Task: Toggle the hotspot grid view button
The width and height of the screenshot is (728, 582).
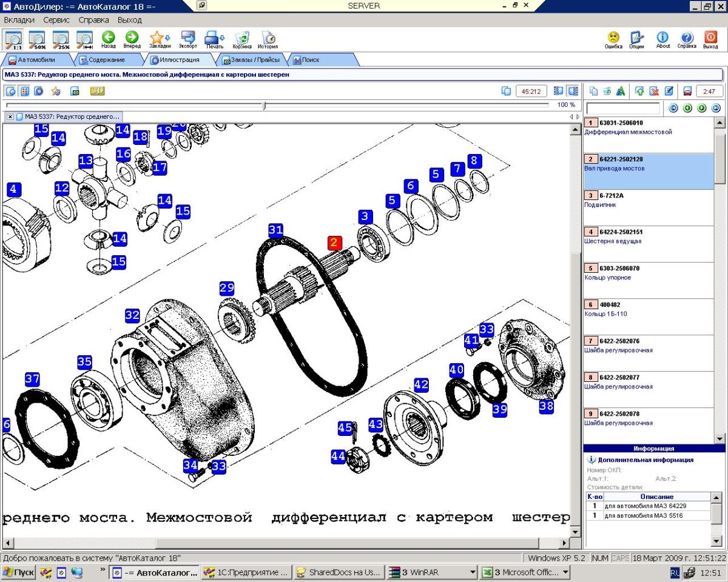Action: (x=25, y=91)
